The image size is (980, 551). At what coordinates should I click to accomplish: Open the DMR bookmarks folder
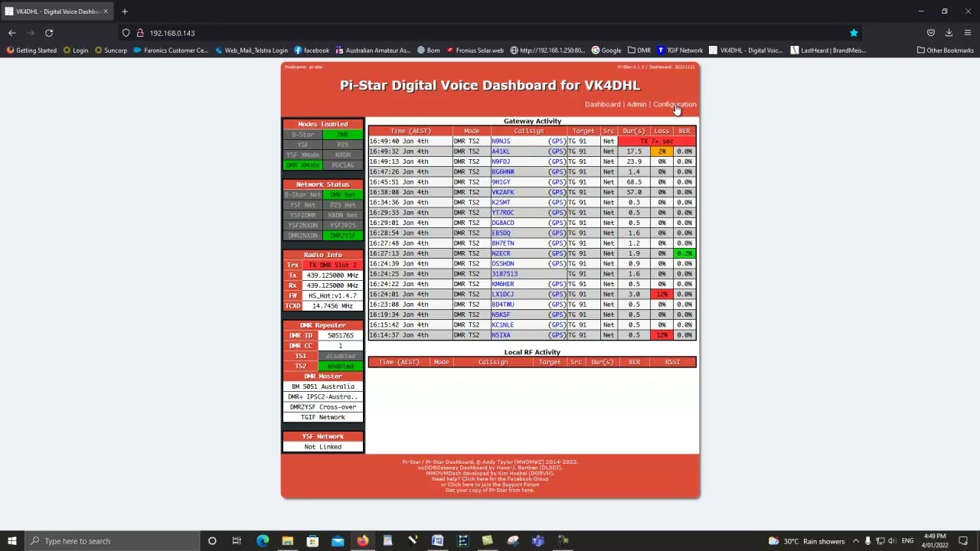[x=639, y=51]
